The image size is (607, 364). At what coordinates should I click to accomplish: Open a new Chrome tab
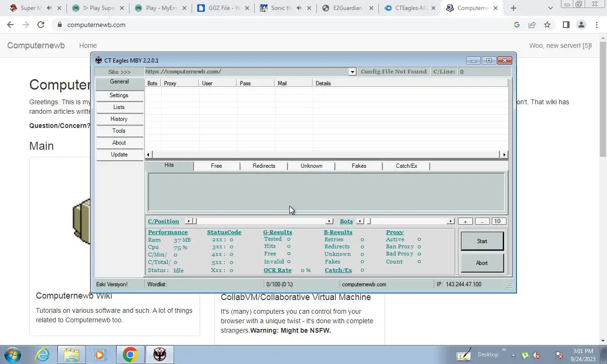[513, 8]
